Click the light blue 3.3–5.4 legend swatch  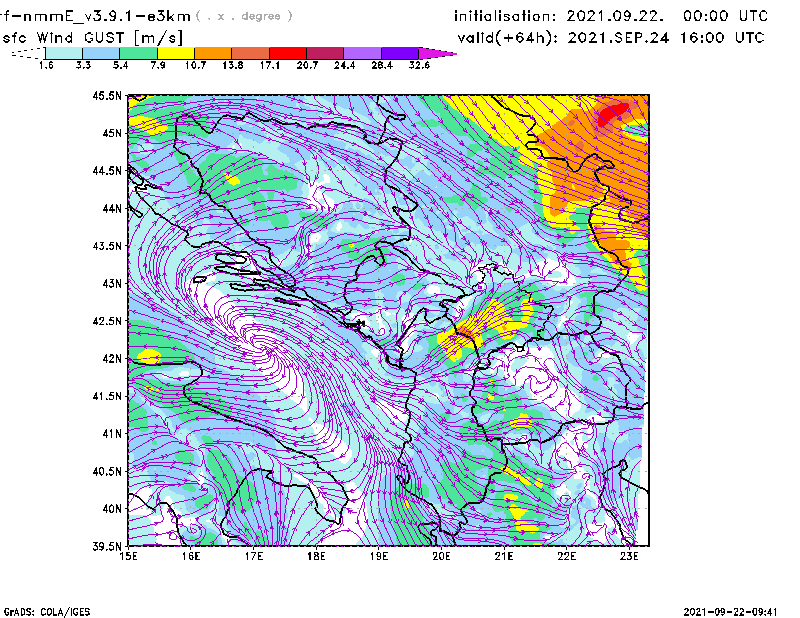pos(101,53)
